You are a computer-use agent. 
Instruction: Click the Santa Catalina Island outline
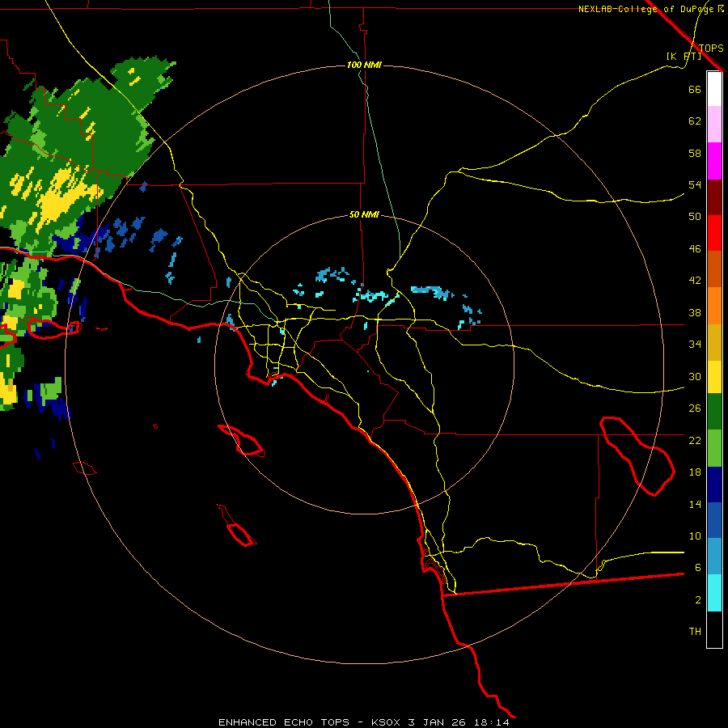pyautogui.click(x=241, y=440)
